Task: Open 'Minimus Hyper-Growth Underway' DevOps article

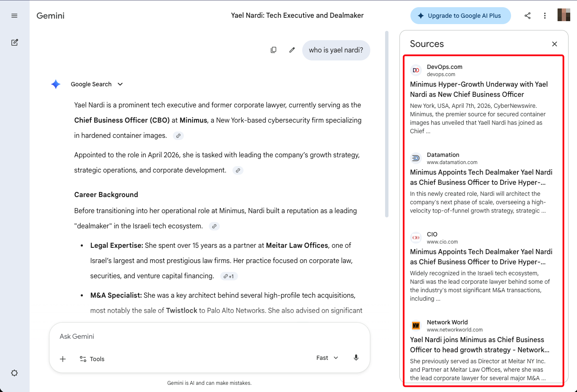Action: pyautogui.click(x=479, y=89)
